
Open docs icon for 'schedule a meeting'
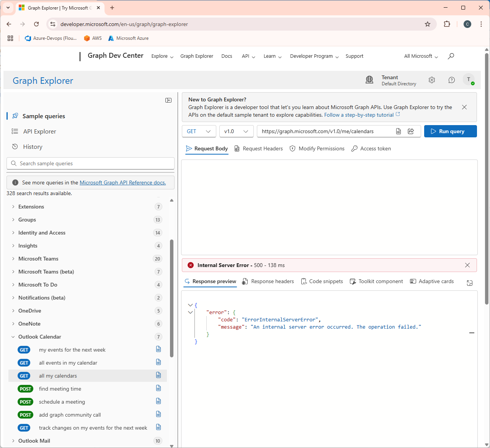(x=158, y=401)
